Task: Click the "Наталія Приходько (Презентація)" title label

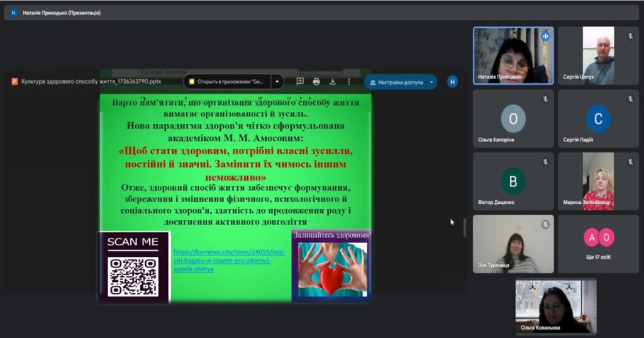Action: pyautogui.click(x=62, y=13)
